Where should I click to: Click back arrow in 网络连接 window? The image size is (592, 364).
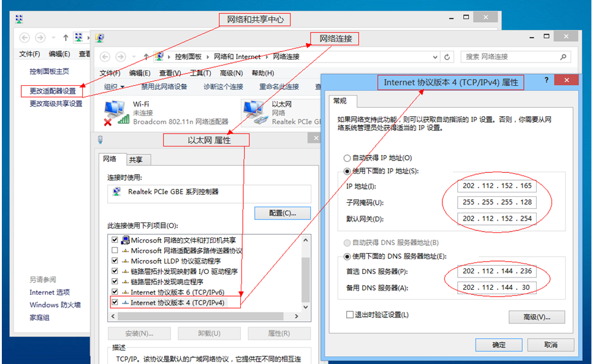[x=105, y=56]
